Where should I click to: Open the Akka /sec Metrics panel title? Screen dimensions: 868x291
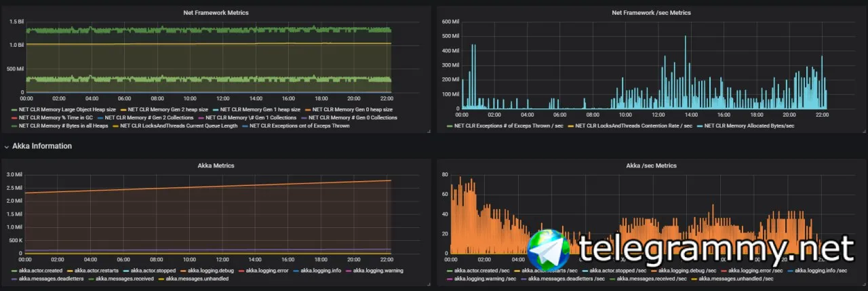pos(651,165)
